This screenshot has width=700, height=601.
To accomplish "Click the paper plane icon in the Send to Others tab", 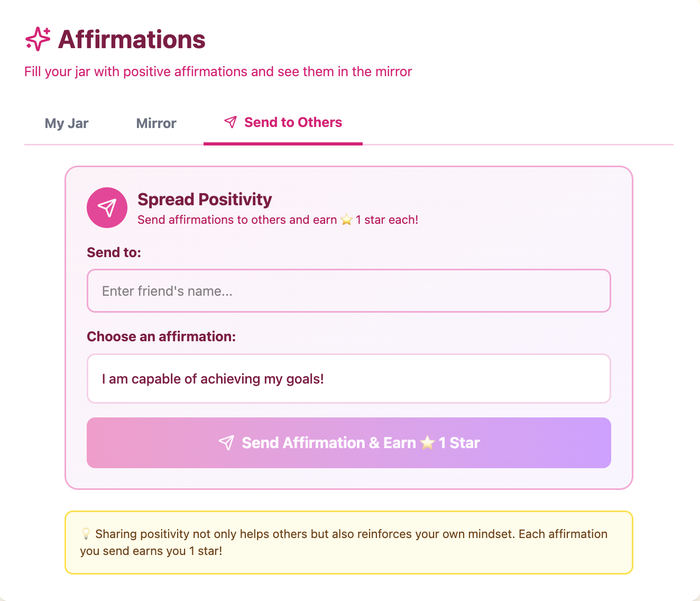I will (231, 122).
